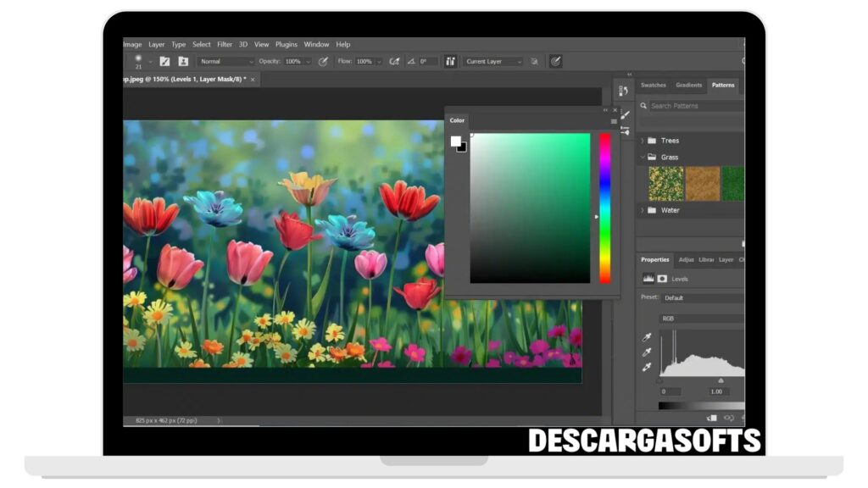
Task: Open the Brushes panel icon in the dock
Action: (x=625, y=114)
